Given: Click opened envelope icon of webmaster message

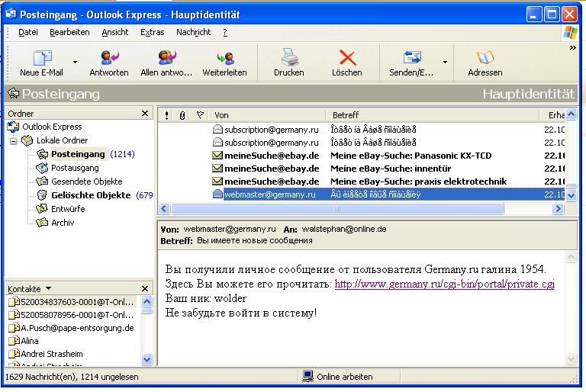Looking at the screenshot, I should [217, 194].
